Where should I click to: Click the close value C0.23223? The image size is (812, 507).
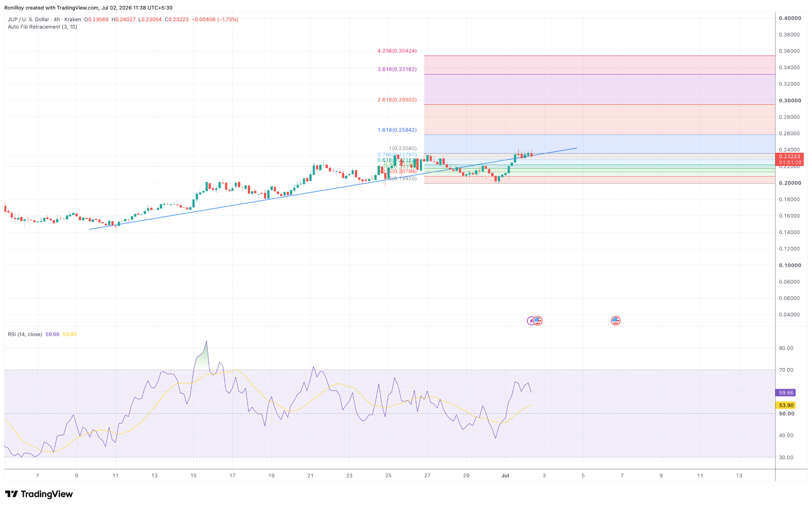click(x=177, y=19)
